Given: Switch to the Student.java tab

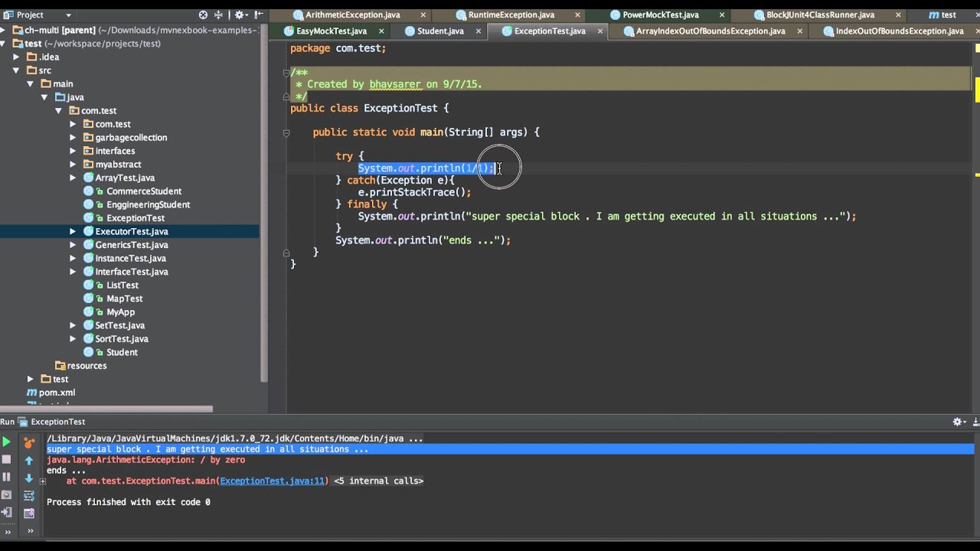Looking at the screenshot, I should click(440, 31).
